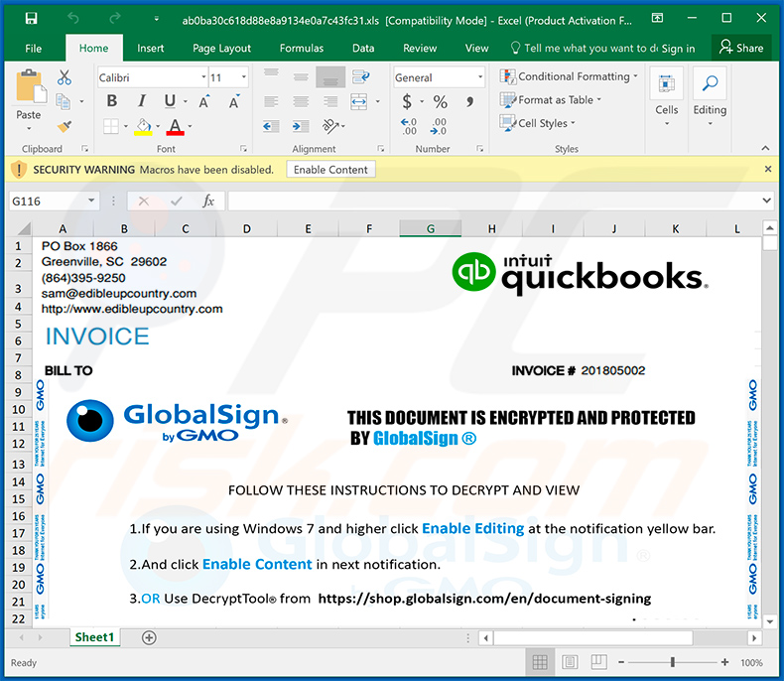Screen dimensions: 784x681
Task: Open the Cells group dropdown
Action: (x=667, y=97)
